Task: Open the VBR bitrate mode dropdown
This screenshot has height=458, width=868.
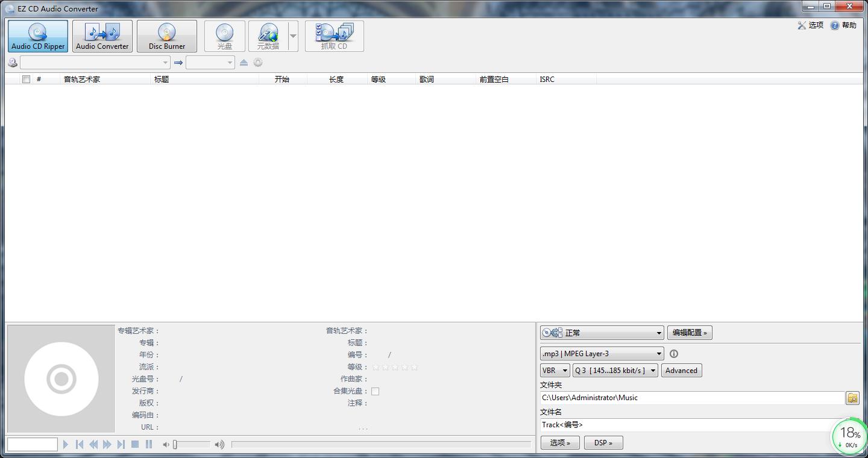Action: 555,371
